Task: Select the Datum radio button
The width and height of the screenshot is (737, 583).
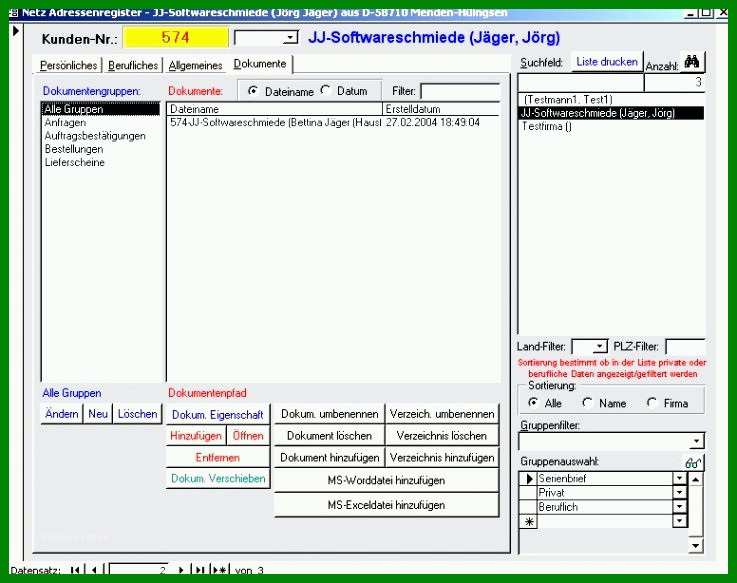Action: [x=325, y=90]
